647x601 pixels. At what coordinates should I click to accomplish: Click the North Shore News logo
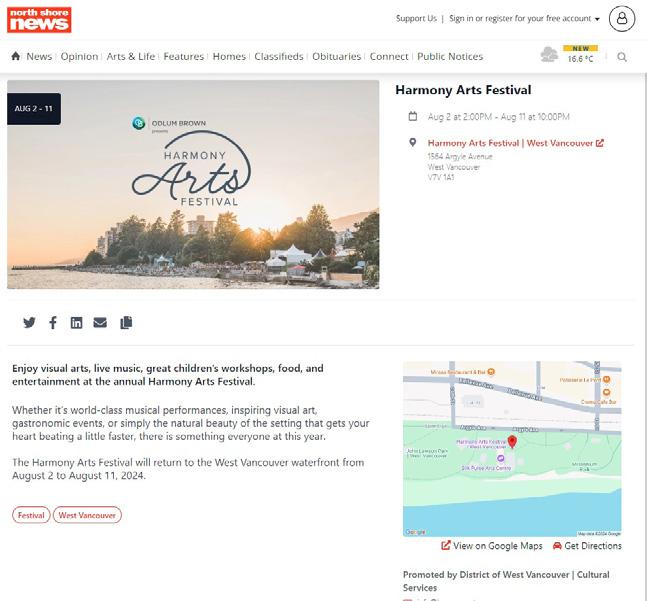pyautogui.click(x=39, y=20)
